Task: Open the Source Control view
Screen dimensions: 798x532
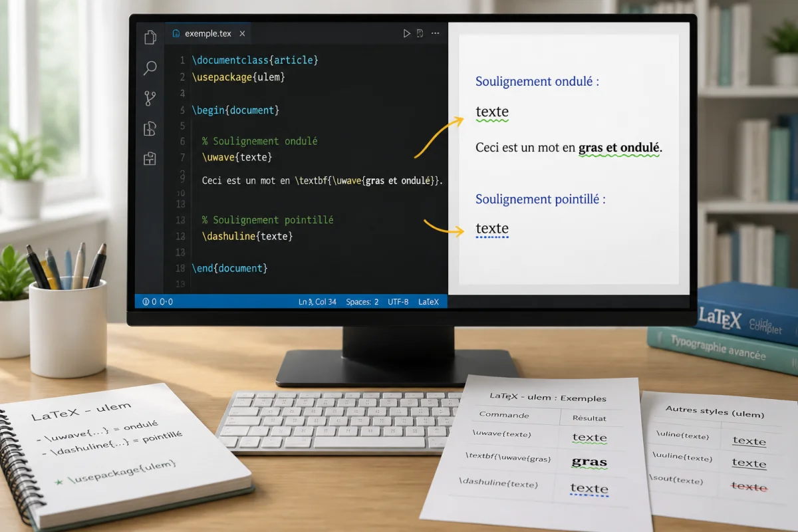Action: [150, 98]
